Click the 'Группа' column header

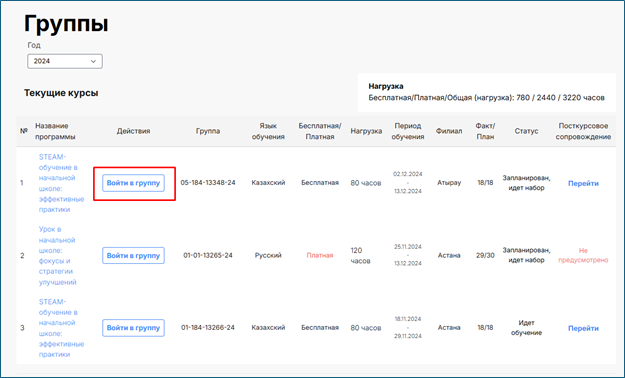pyautogui.click(x=208, y=131)
